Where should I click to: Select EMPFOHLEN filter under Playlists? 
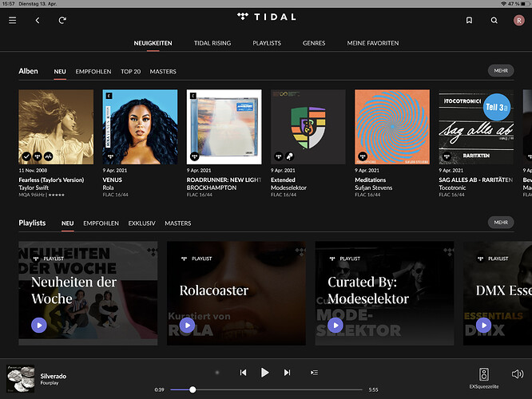pyautogui.click(x=101, y=223)
